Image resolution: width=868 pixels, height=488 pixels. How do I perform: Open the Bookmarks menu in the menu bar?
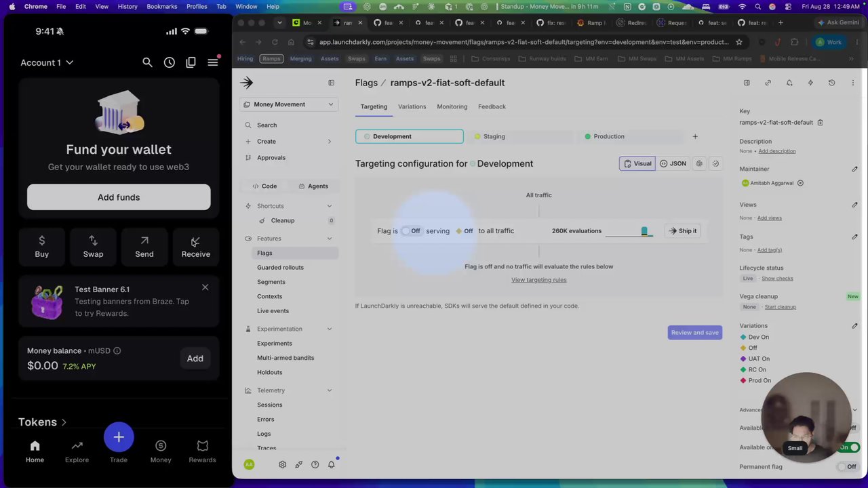162,6
